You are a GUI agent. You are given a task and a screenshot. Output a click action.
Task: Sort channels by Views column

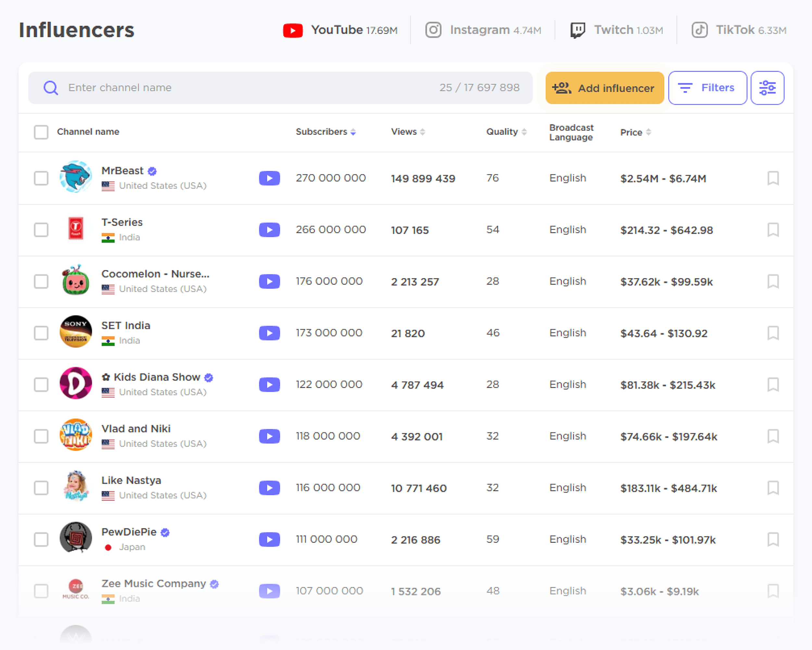[423, 132]
